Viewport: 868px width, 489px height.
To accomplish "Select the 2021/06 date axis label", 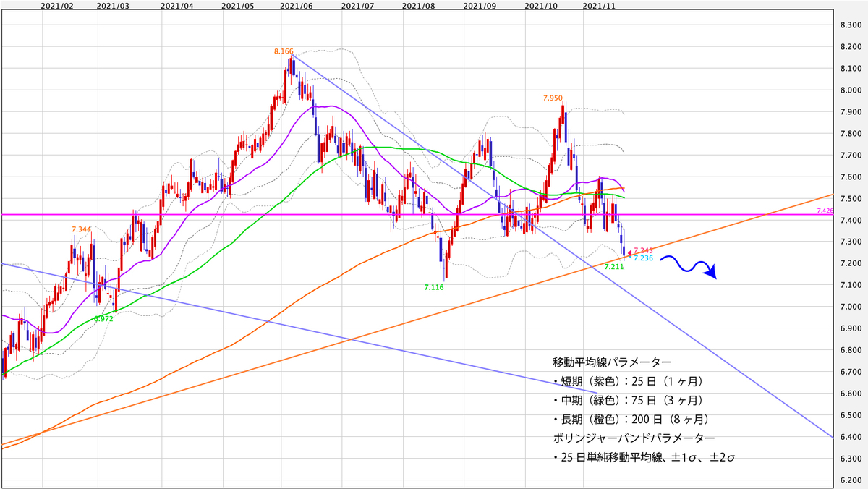I will [295, 5].
